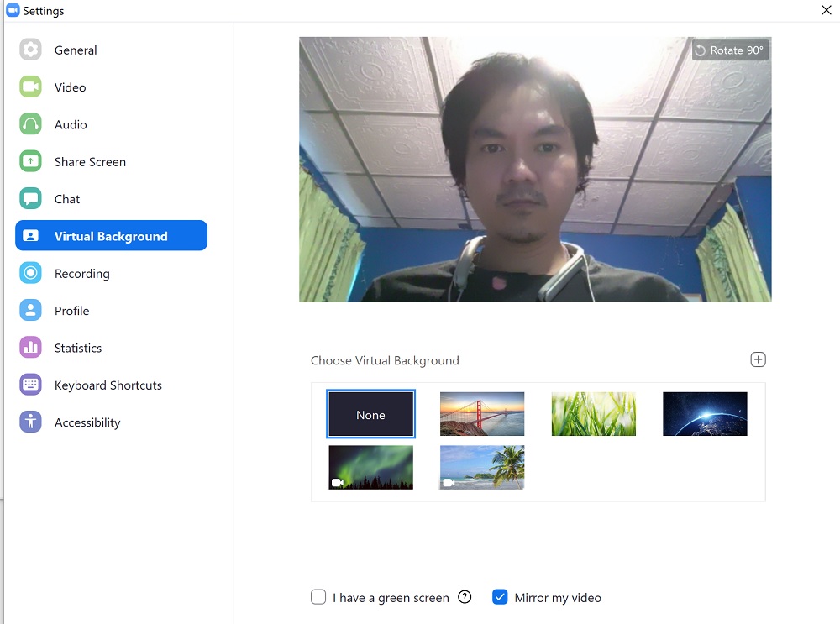This screenshot has width=840, height=624.
Task: Click the Virtual Background person icon
Action: pos(30,236)
